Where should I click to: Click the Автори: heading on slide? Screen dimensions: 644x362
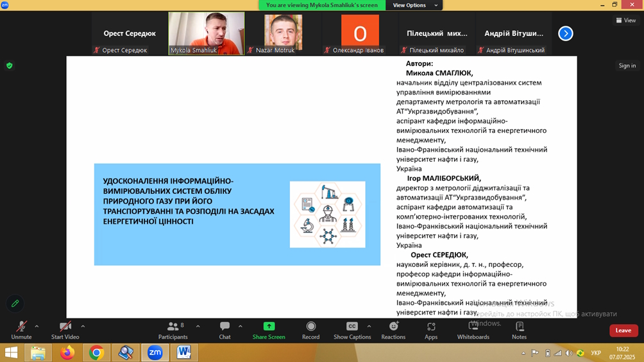(419, 64)
